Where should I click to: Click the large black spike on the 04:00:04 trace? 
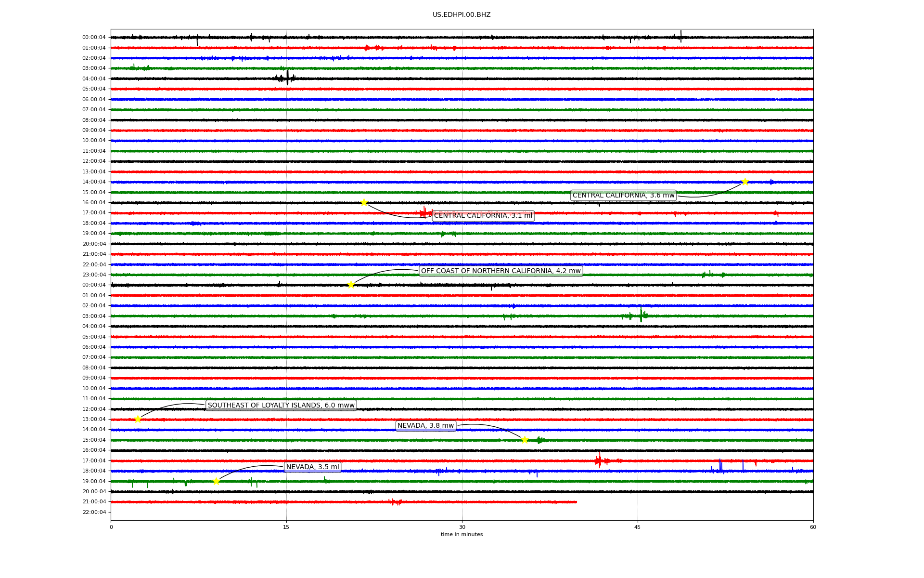[x=287, y=78]
